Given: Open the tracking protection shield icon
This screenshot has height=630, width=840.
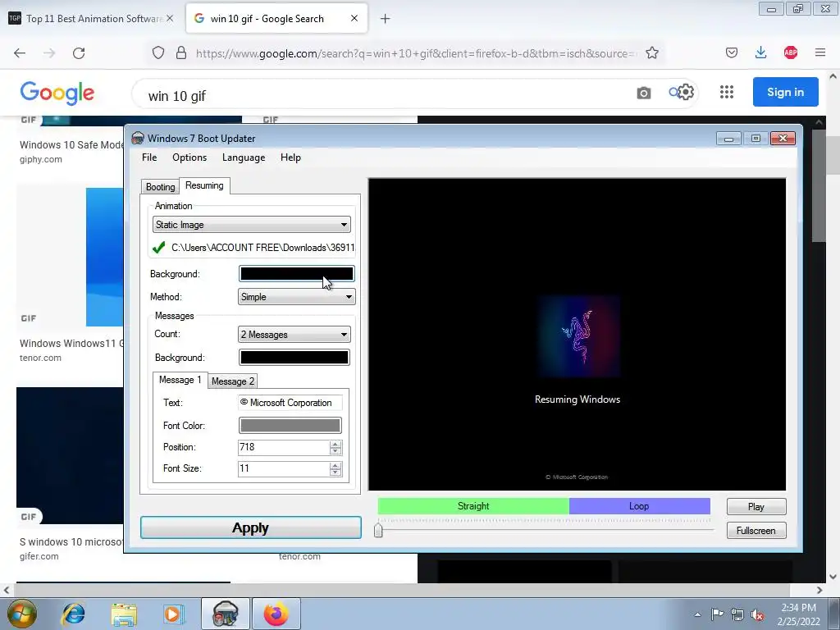Looking at the screenshot, I should 158,52.
